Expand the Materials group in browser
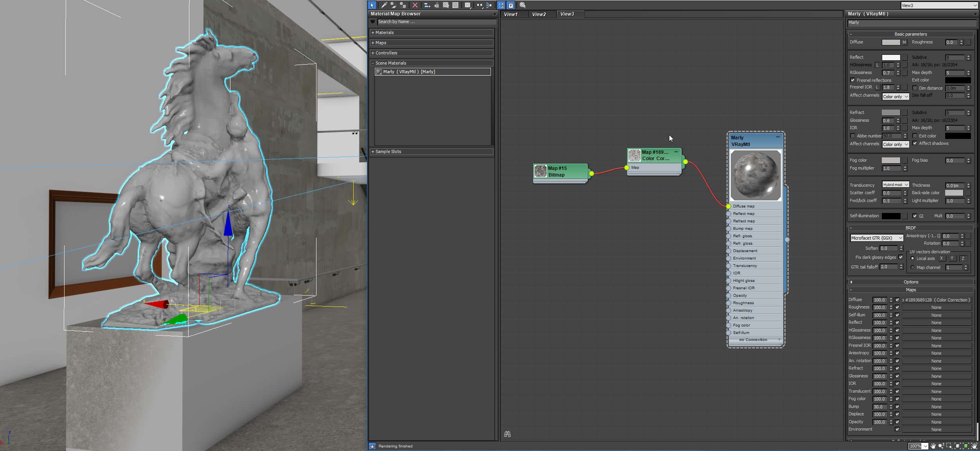 [x=432, y=32]
